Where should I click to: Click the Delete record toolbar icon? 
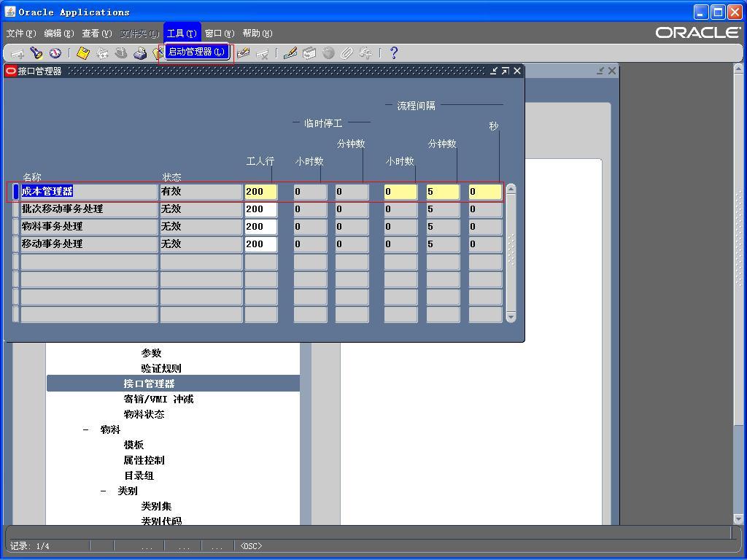pos(263,53)
